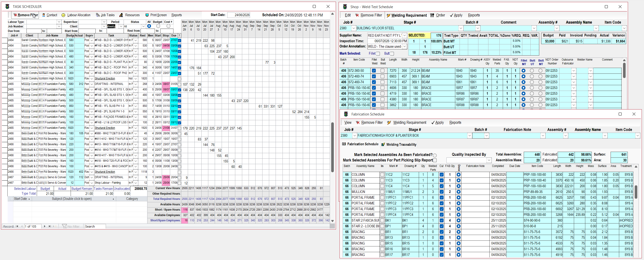Select the Budget radio button
The height and width of the screenshot is (260, 644).
(x=158, y=26)
